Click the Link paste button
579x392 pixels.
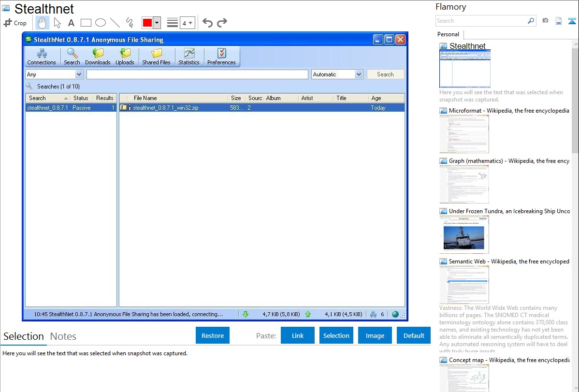298,335
